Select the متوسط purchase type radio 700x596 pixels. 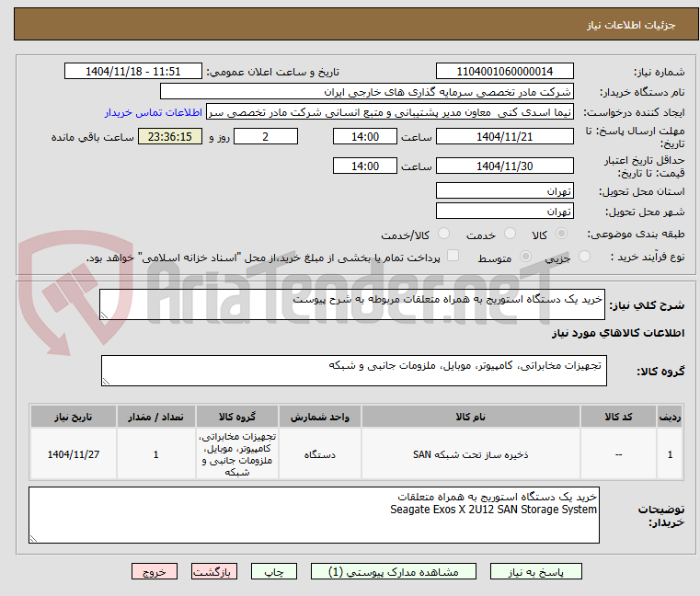point(526,257)
